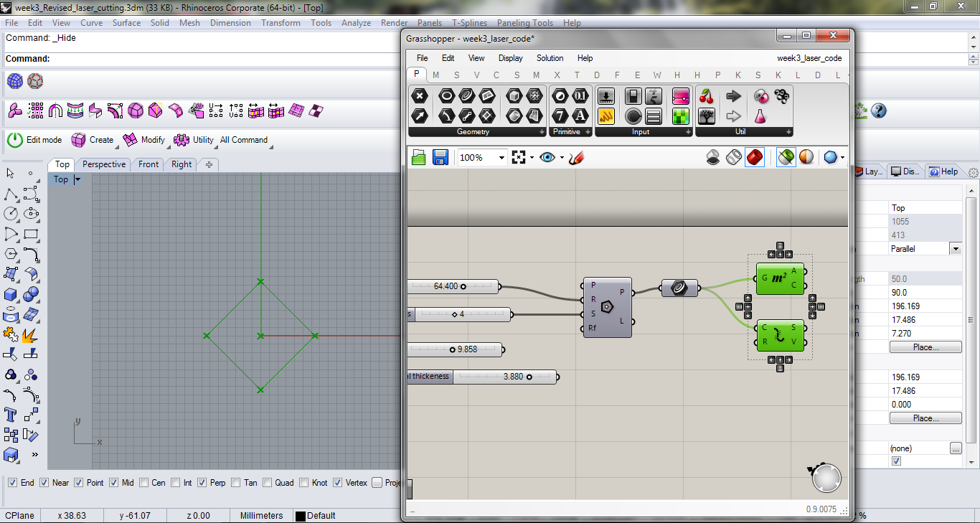Click the green Area m² component

780,278
